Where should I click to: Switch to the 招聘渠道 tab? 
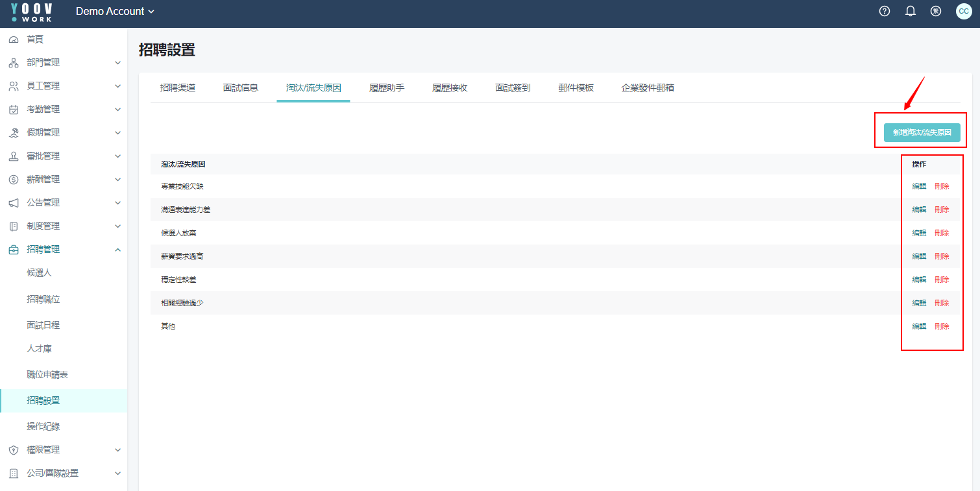coord(177,88)
